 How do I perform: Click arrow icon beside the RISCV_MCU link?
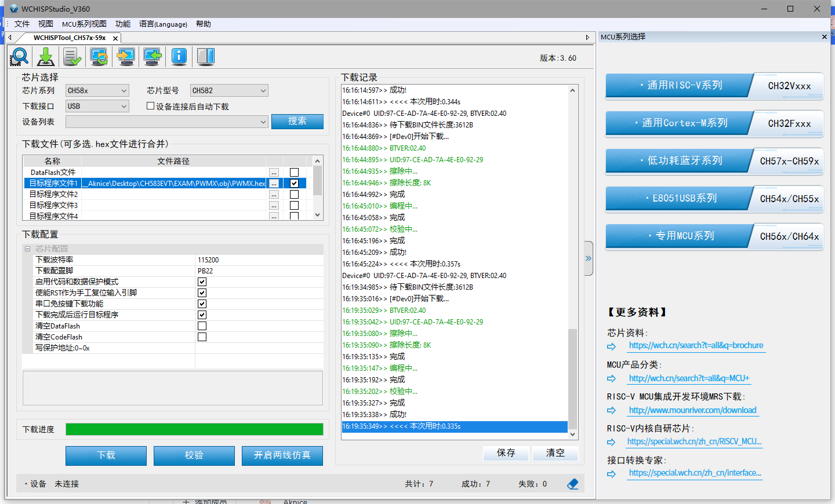[611, 442]
